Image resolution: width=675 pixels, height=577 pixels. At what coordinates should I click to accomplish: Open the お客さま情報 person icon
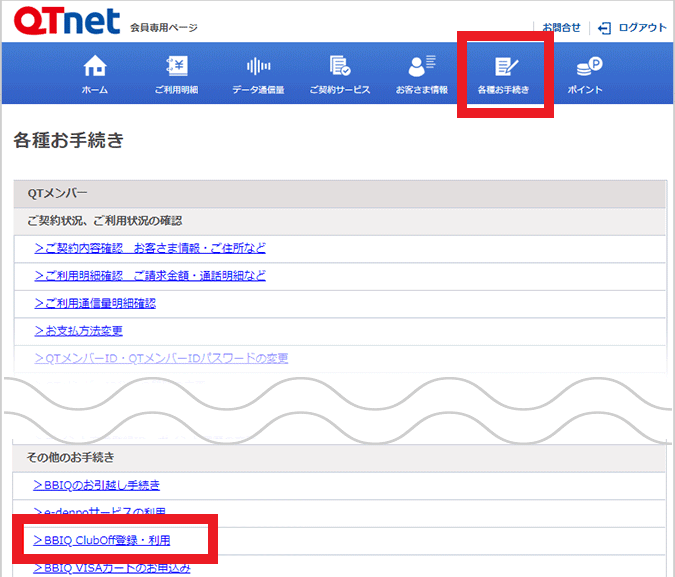[x=421, y=65]
